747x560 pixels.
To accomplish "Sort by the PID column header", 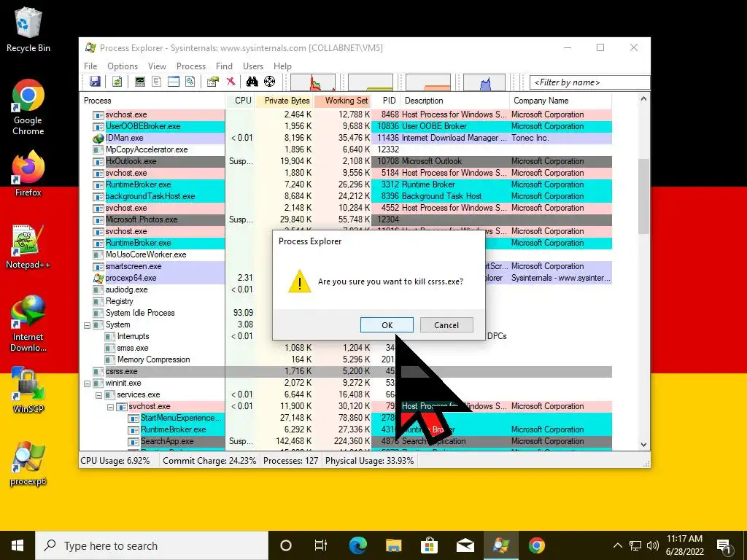I will coord(385,101).
